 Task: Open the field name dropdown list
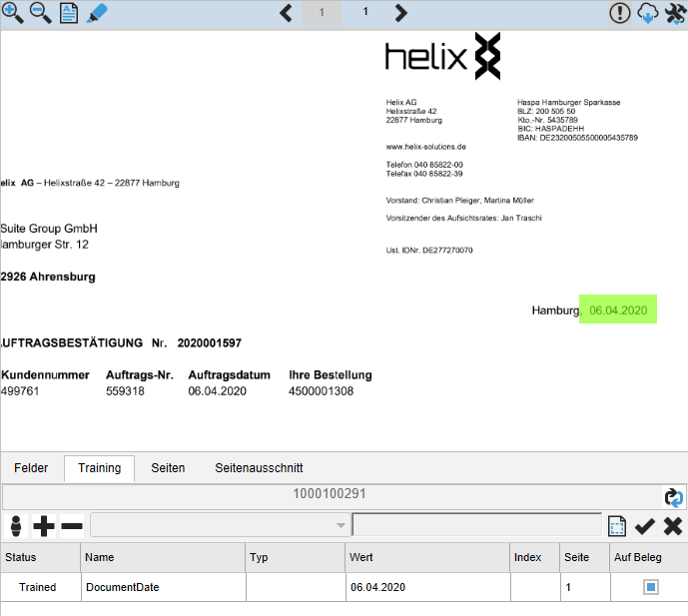click(342, 526)
